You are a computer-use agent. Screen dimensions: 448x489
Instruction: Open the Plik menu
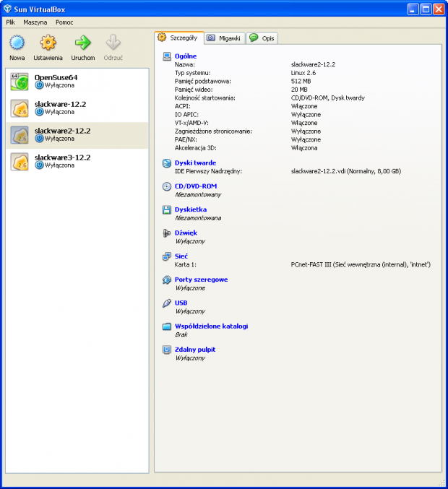point(11,22)
